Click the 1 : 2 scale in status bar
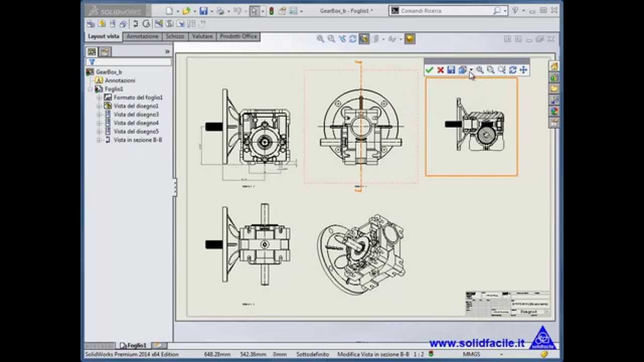The height and width of the screenshot is (362, 644). (418, 354)
